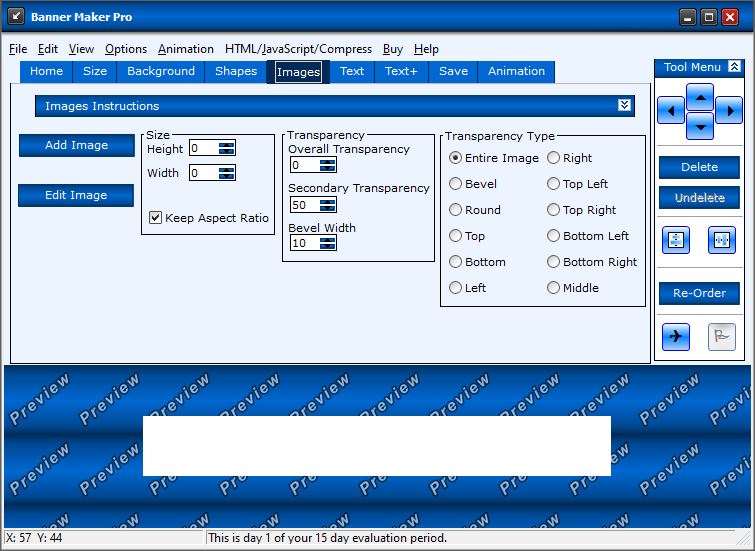Screen dimensions: 755x551
Task: Click the Re-Order button
Action: pyautogui.click(x=699, y=293)
